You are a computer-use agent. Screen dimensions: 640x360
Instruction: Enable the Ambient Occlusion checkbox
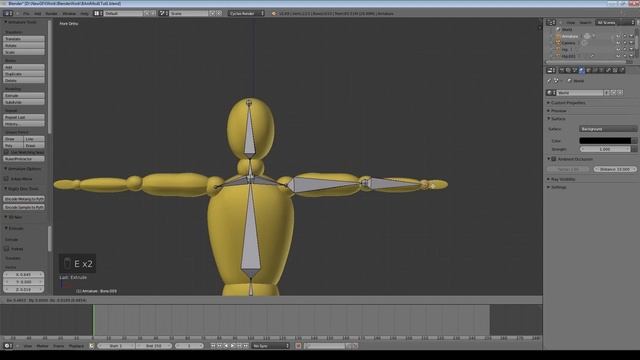(x=554, y=159)
